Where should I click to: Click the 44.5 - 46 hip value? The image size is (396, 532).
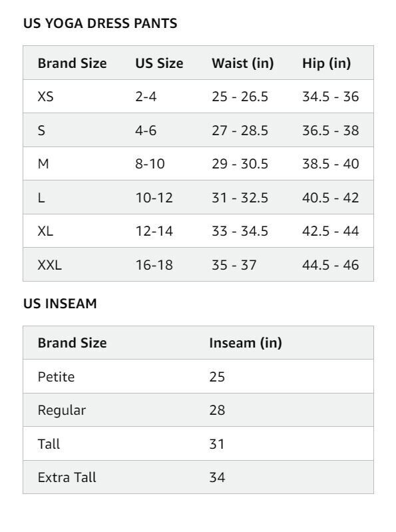(330, 264)
